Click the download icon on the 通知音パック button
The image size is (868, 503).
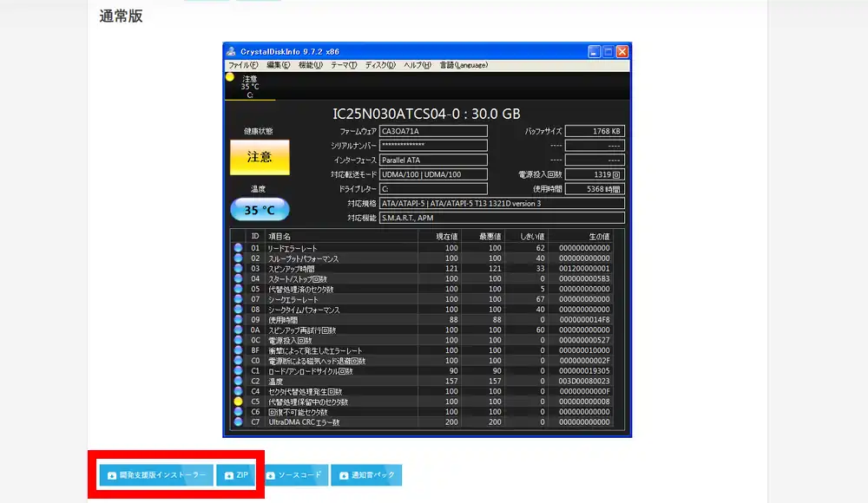pyautogui.click(x=343, y=475)
